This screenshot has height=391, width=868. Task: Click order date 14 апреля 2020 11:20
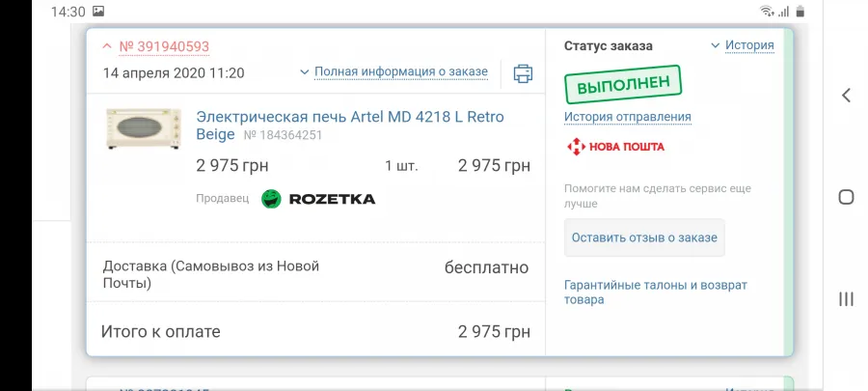tap(174, 73)
